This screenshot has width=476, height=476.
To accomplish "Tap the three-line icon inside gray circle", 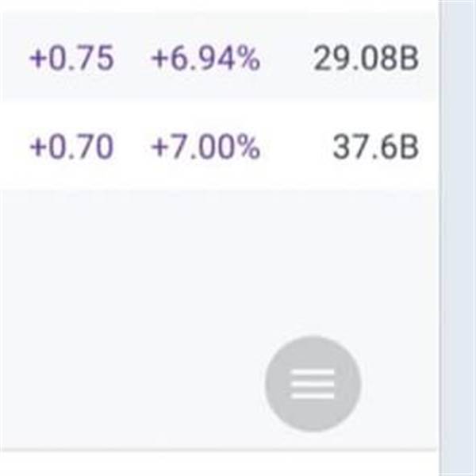I will pyautogui.click(x=313, y=384).
